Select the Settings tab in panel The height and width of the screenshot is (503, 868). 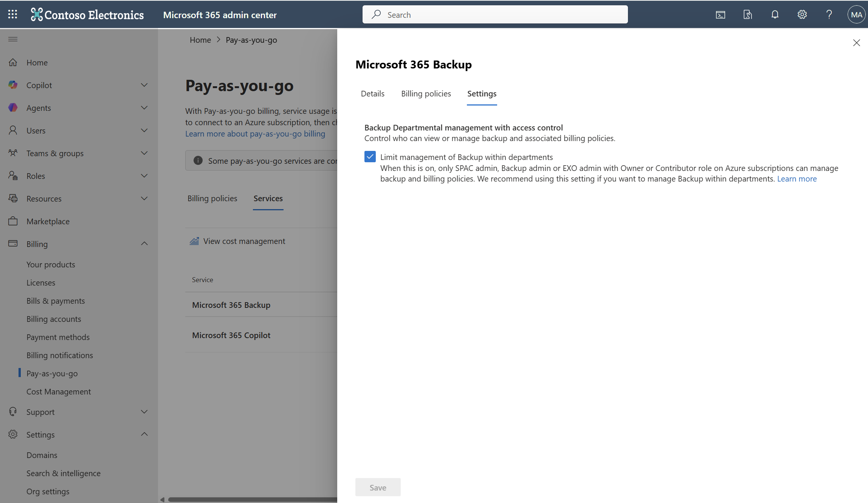pyautogui.click(x=482, y=94)
